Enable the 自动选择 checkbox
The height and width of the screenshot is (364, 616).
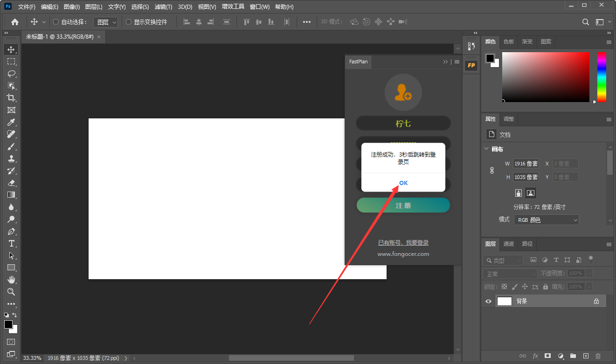(x=56, y=22)
